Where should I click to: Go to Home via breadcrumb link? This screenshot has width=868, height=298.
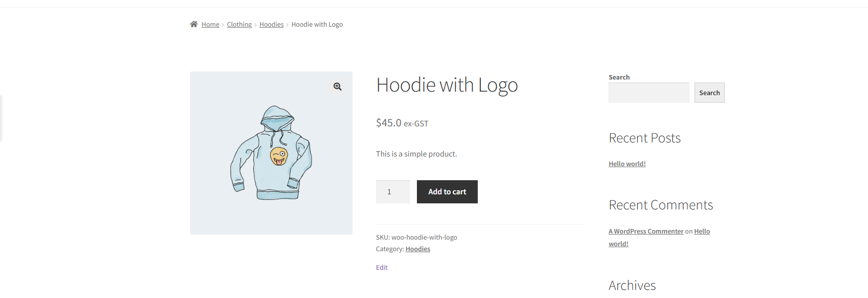pyautogui.click(x=210, y=25)
